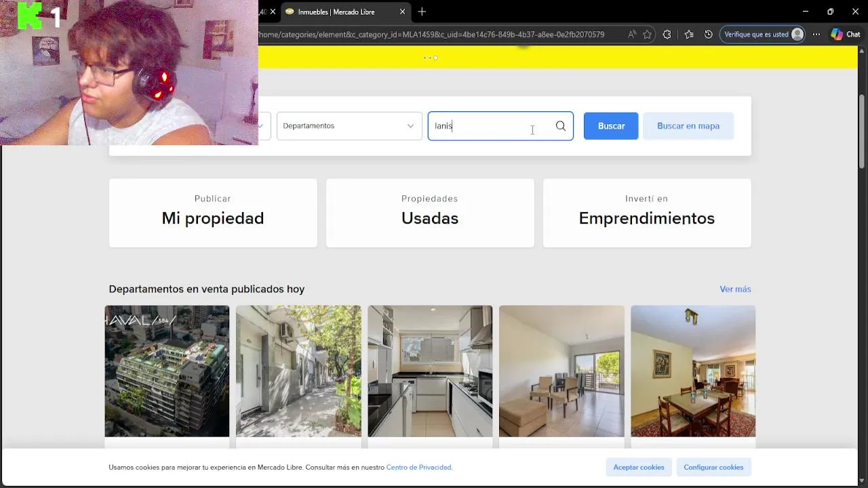This screenshot has width=868, height=488.
Task: Click the page vertical scrollbar
Action: pyautogui.click(x=862, y=132)
